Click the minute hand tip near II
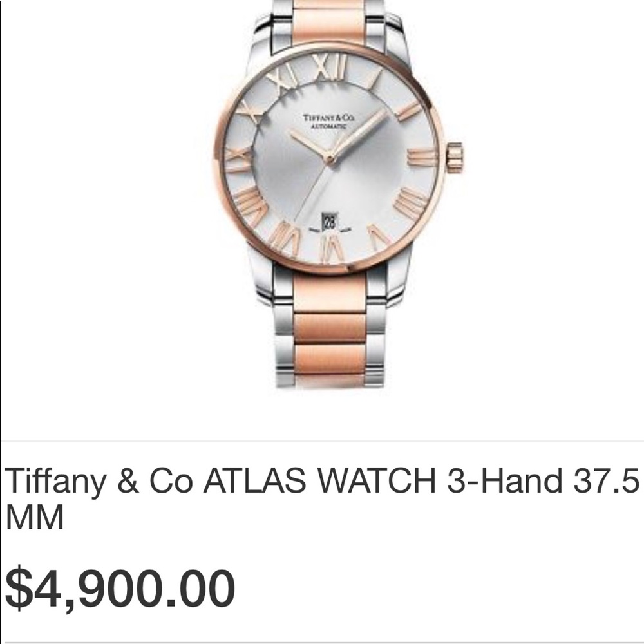Screen dimensions: 644x644 [381, 114]
